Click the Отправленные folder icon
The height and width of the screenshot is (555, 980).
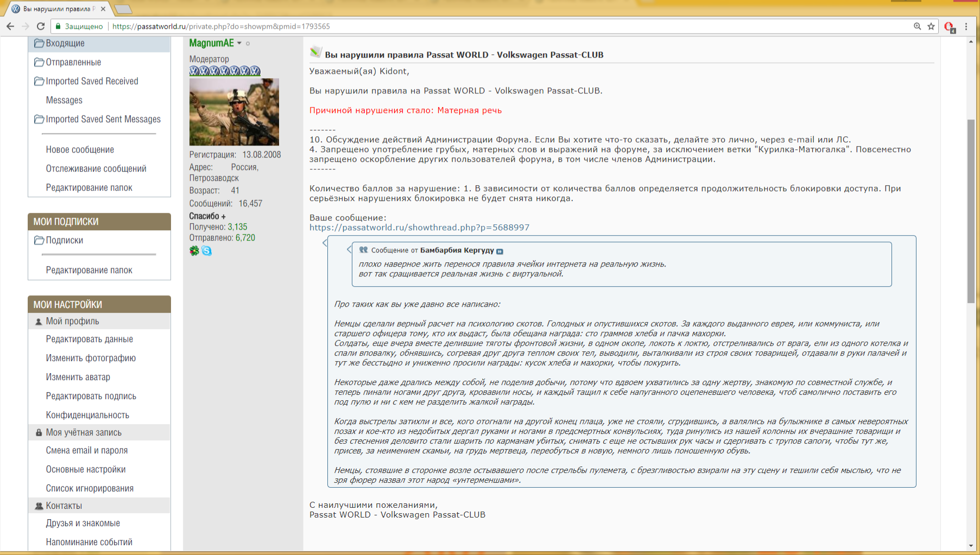click(x=39, y=62)
